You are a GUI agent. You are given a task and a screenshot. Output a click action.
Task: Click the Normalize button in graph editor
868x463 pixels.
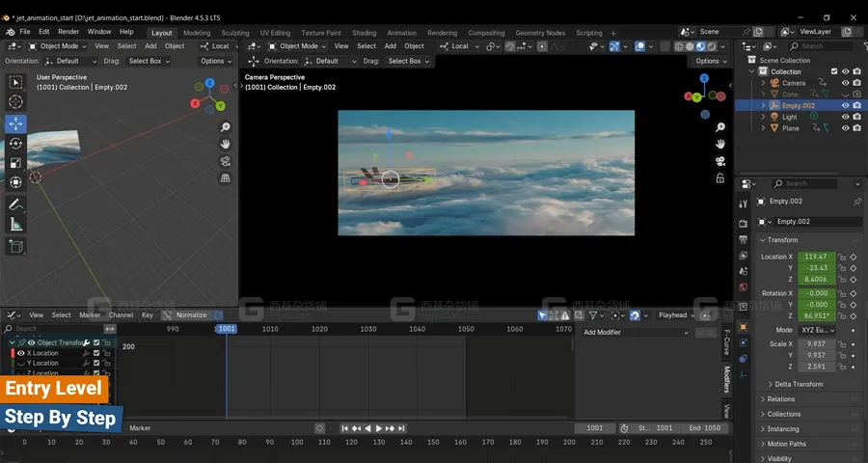click(x=191, y=315)
